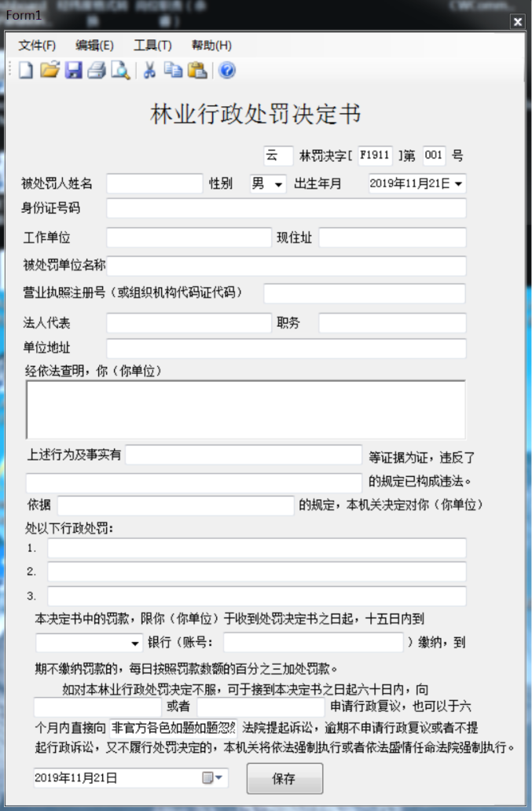Open Help with the question mark icon
This screenshot has width=532, height=811.
click(x=227, y=71)
